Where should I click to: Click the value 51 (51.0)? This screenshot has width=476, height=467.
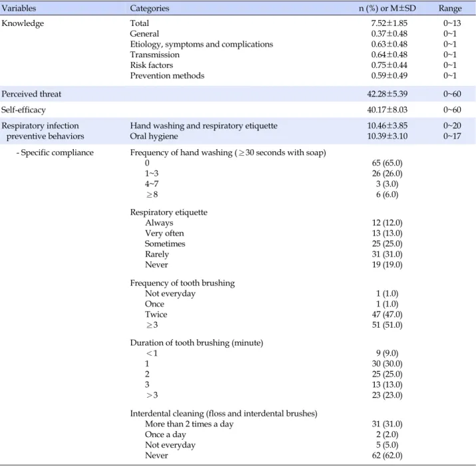click(x=387, y=325)
